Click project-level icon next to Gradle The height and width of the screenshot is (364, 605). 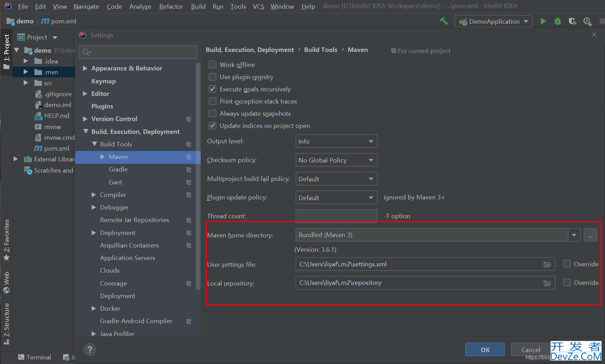189,169
